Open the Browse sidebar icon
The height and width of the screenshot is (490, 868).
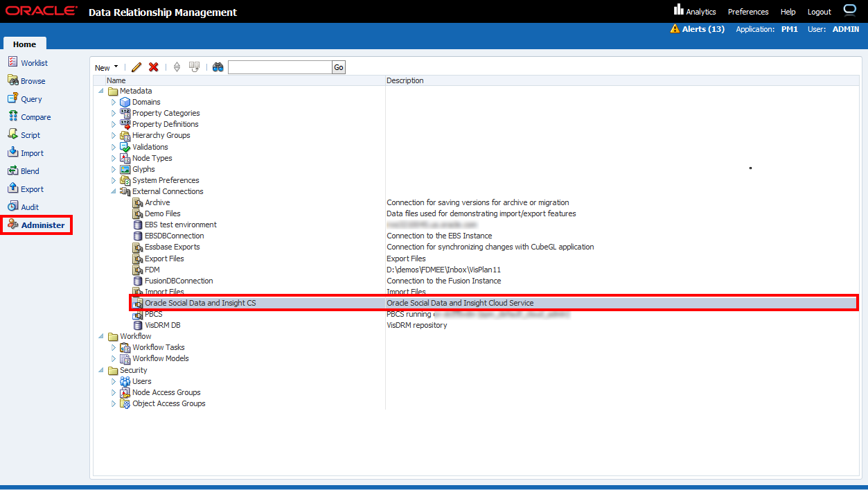(13, 80)
